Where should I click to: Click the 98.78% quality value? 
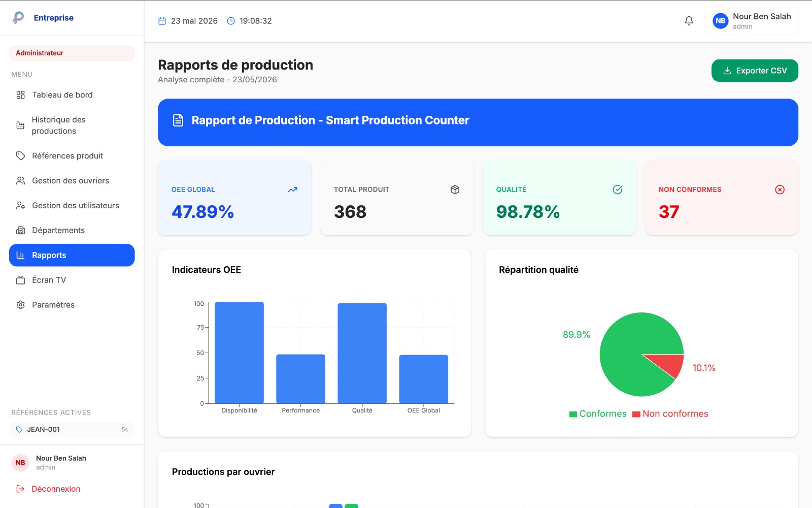(528, 212)
